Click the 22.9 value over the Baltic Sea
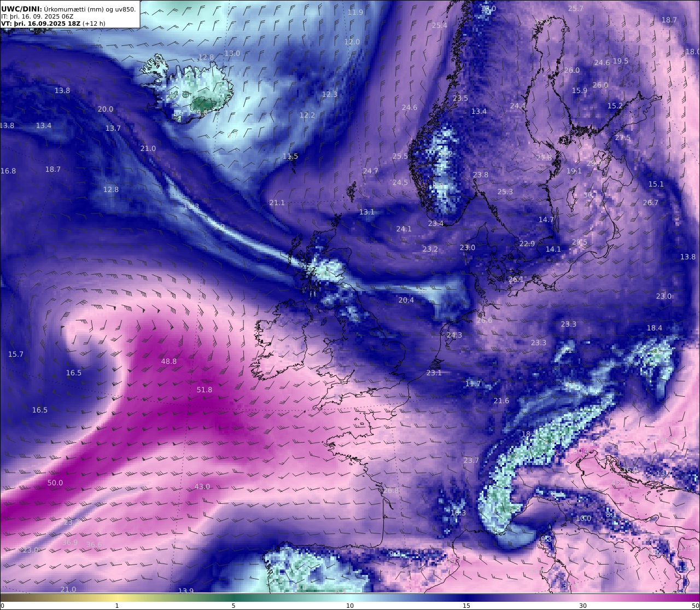Screen dimensions: 700x610 tap(527, 243)
